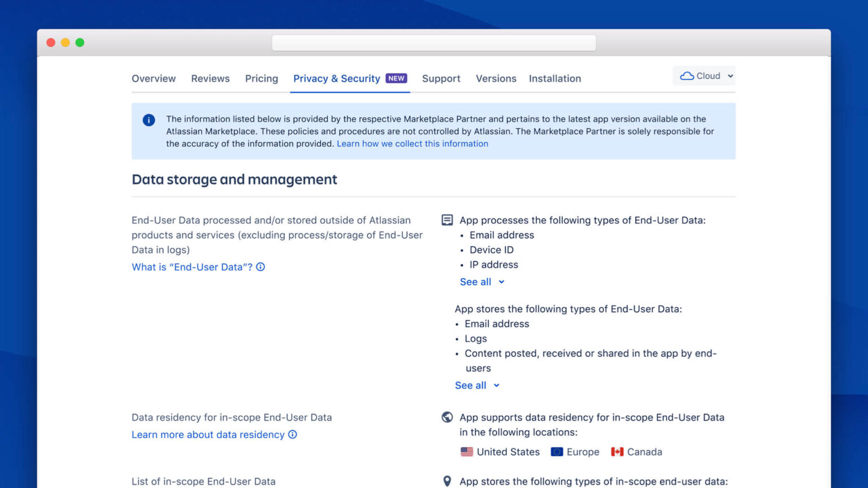Select the Canada flag icon
Viewport: 868px width, 488px height.
click(617, 451)
